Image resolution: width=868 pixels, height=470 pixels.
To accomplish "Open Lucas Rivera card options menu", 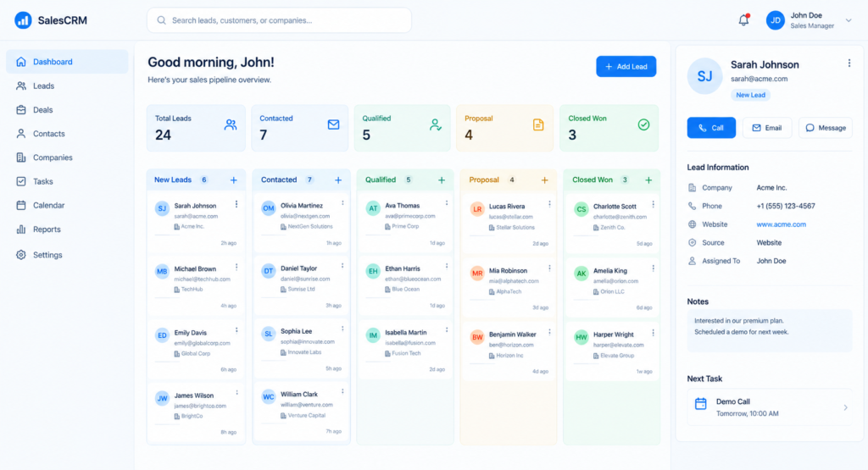I will 549,204.
